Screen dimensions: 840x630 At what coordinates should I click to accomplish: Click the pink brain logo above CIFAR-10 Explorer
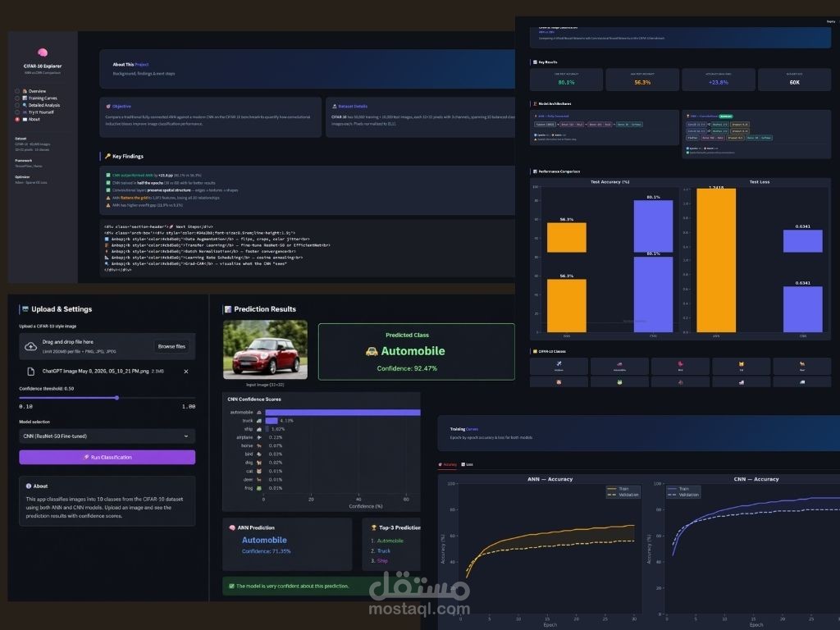tap(43, 52)
